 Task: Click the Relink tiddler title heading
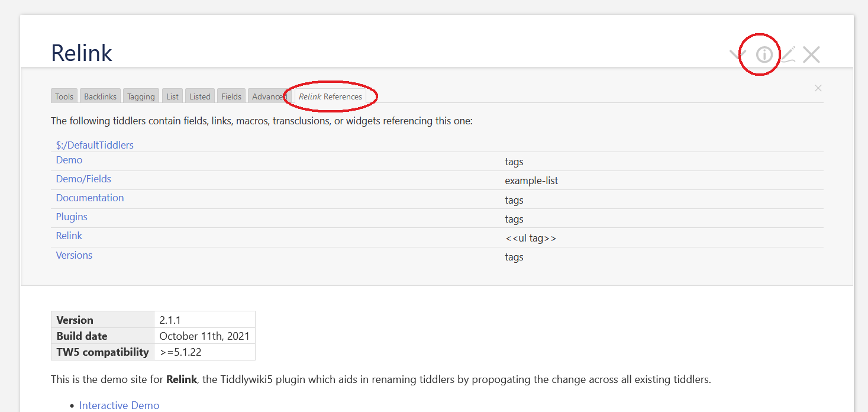coord(82,53)
